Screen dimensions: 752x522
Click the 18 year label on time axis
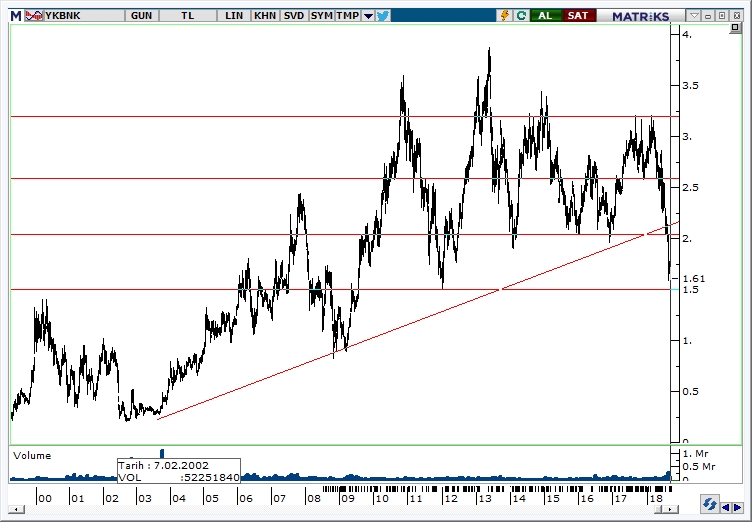pyautogui.click(x=656, y=498)
